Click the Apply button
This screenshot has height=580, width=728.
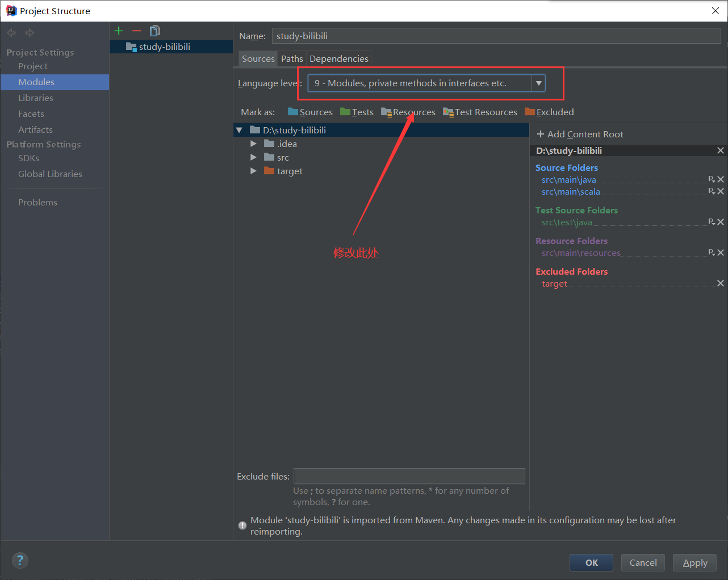695,562
